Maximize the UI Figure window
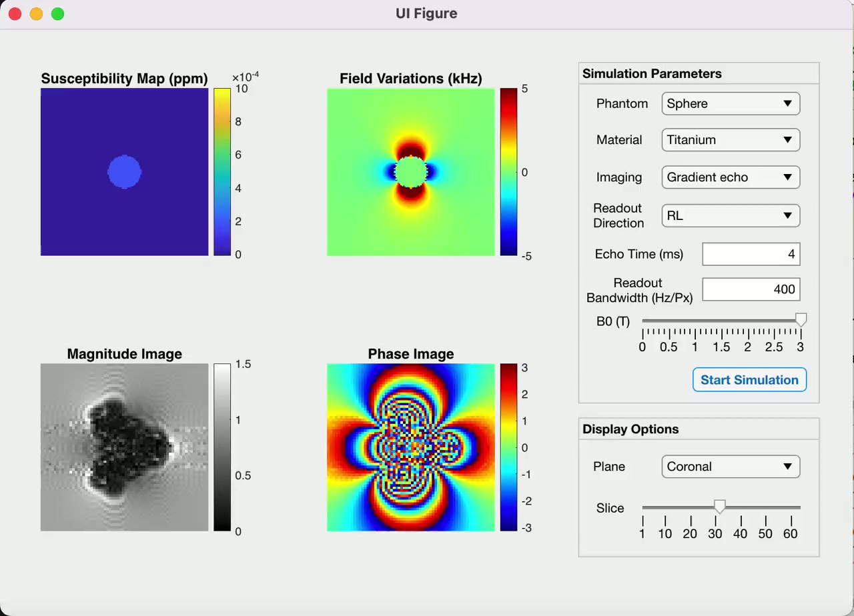The image size is (854, 616). (x=57, y=14)
